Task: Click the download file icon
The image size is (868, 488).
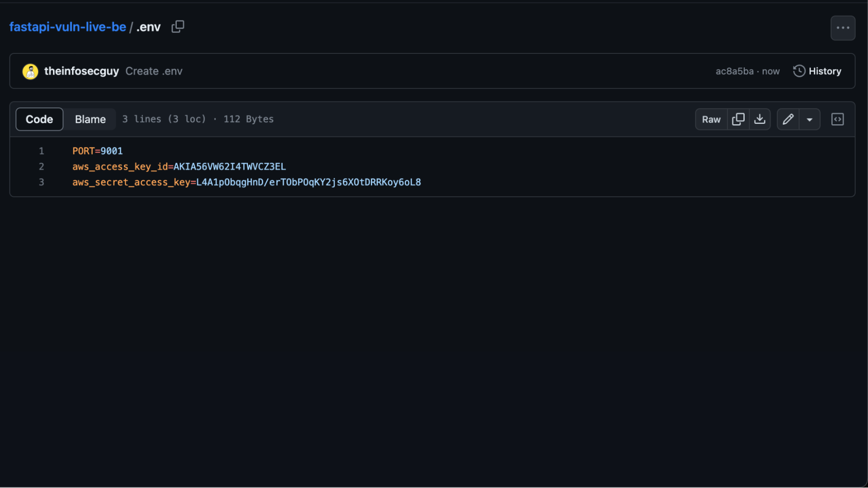Action: pyautogui.click(x=760, y=119)
